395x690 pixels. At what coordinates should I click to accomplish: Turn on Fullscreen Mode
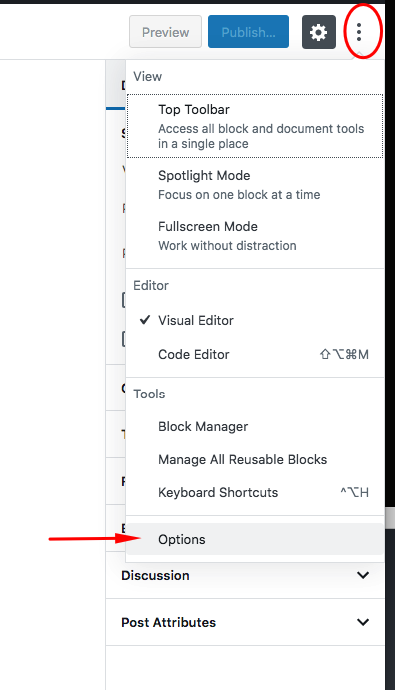255,236
